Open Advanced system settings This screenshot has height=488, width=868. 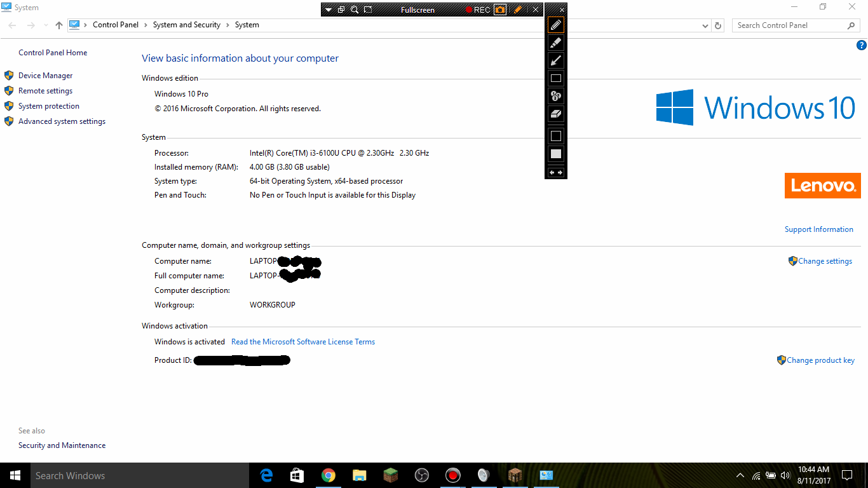(x=62, y=121)
